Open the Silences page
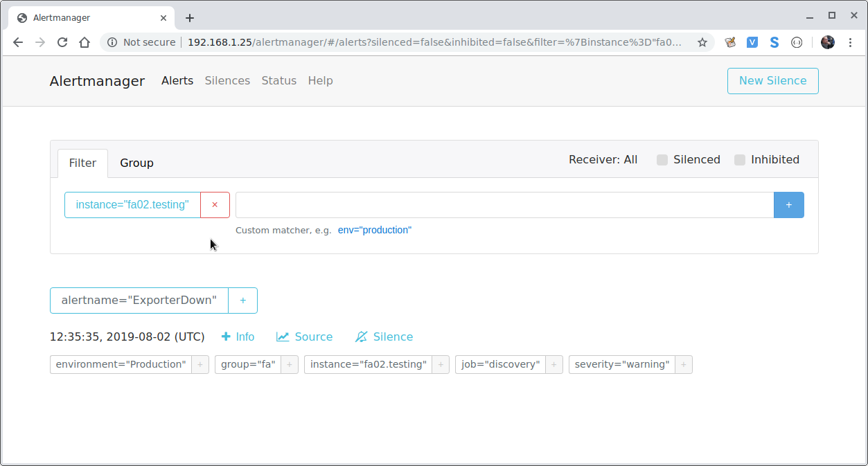 pos(227,80)
